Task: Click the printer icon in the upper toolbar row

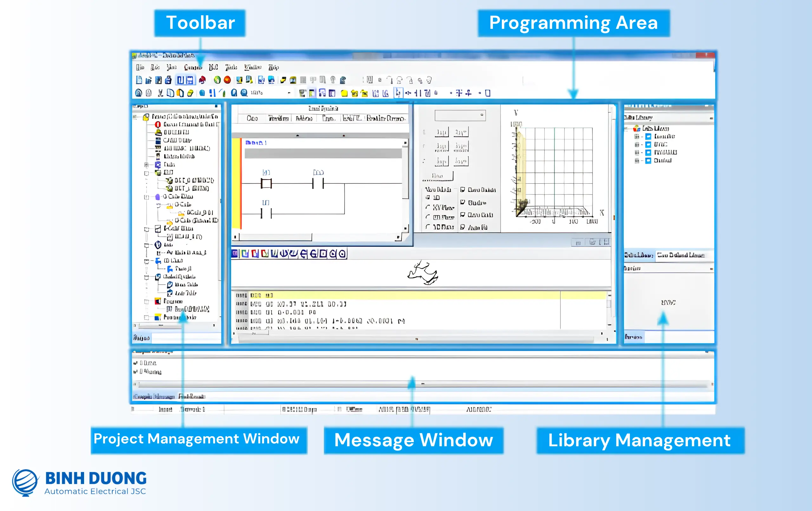Action: point(168,80)
